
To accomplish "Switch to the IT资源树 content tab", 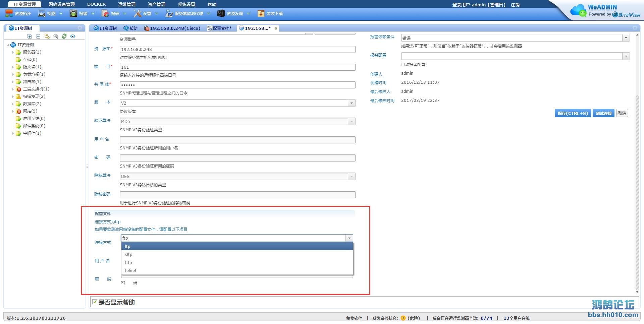I will pos(105,28).
